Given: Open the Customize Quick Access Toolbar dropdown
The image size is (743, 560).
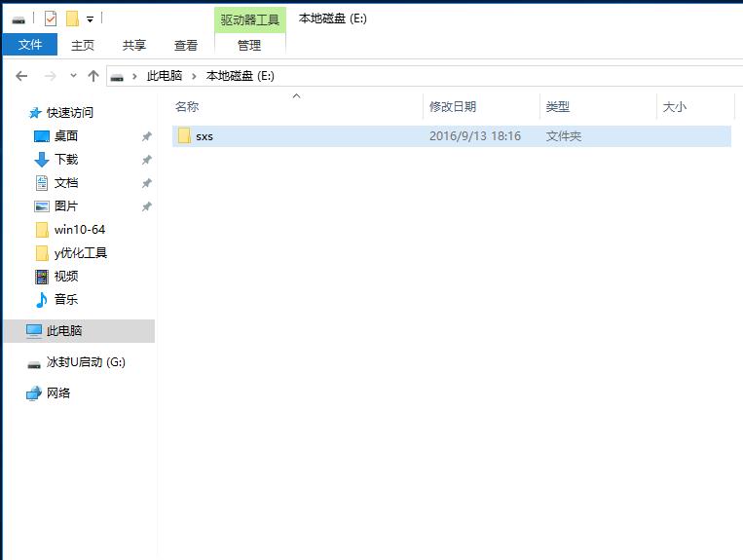Looking at the screenshot, I should (90, 19).
